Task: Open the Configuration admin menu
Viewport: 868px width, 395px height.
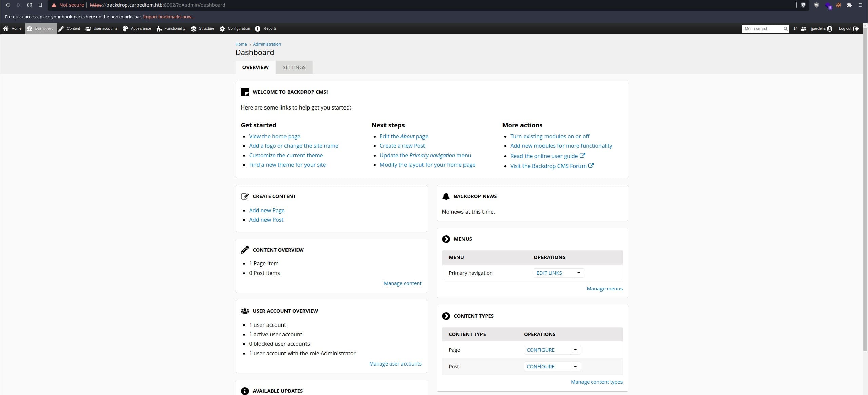Action: coord(235,29)
